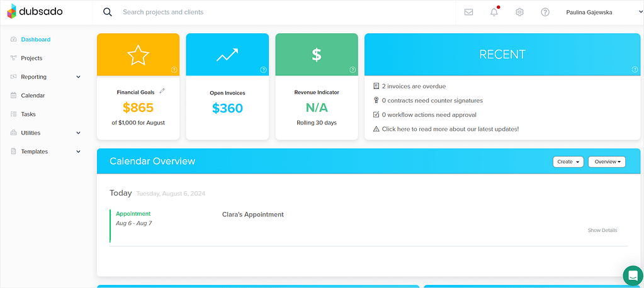The height and width of the screenshot is (288, 644).
Task: Click the Templates document icon
Action: [13, 152]
